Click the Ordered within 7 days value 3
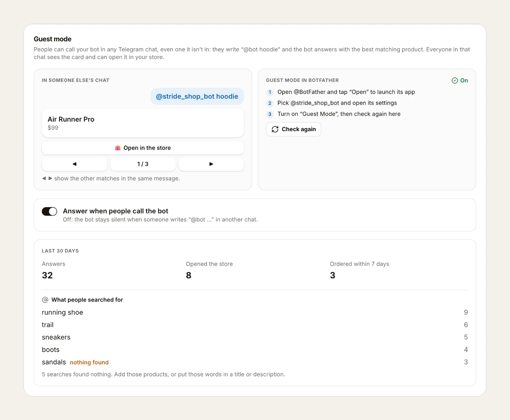The height and width of the screenshot is (420, 510). coord(333,275)
